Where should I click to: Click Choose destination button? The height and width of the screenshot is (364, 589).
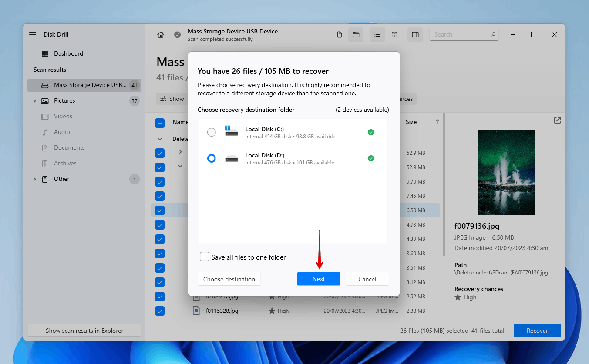point(229,279)
